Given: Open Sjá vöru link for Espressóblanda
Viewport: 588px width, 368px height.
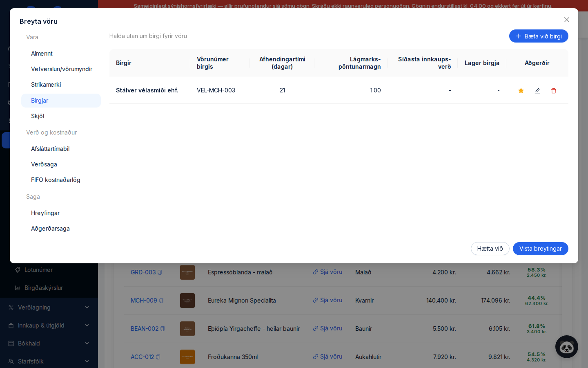Looking at the screenshot, I should (x=327, y=272).
